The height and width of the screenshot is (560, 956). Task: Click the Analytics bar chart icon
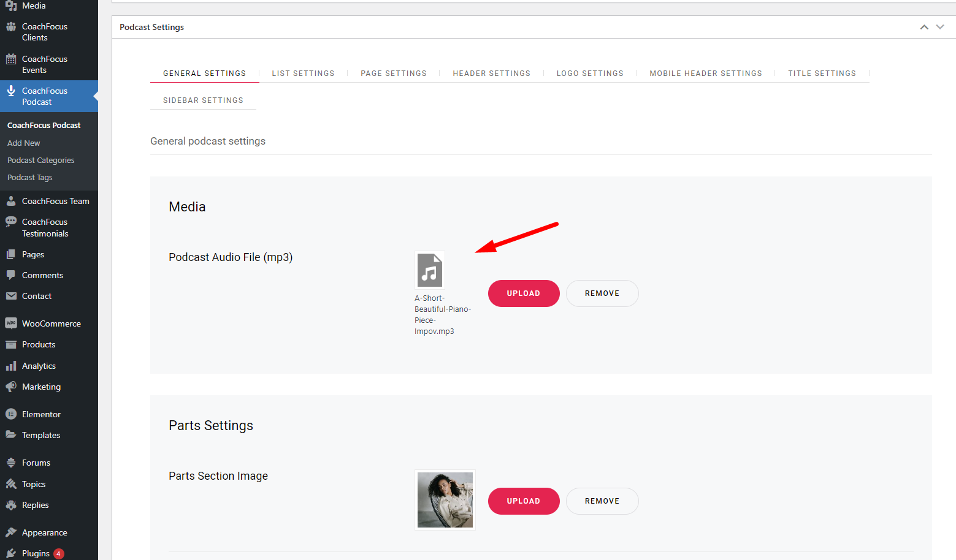click(x=11, y=366)
